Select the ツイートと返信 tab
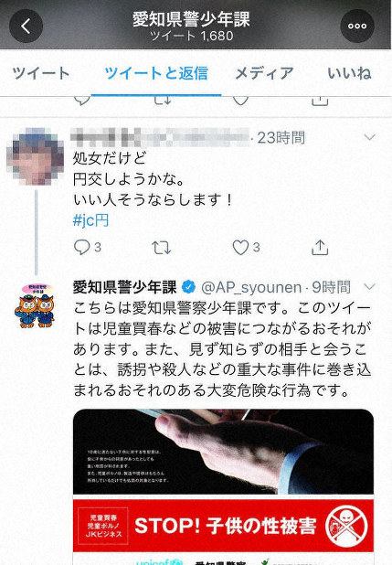The image size is (392, 565). click(156, 73)
